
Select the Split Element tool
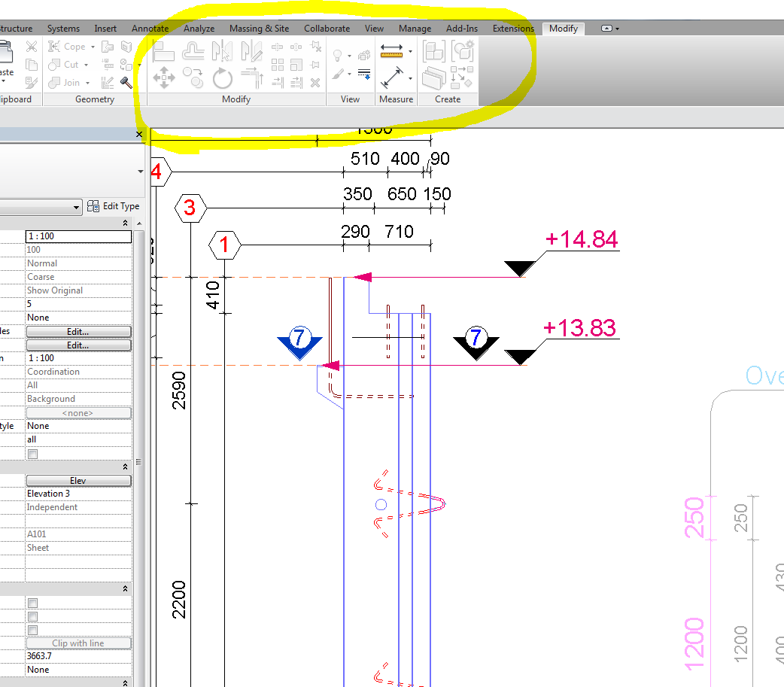tap(278, 47)
